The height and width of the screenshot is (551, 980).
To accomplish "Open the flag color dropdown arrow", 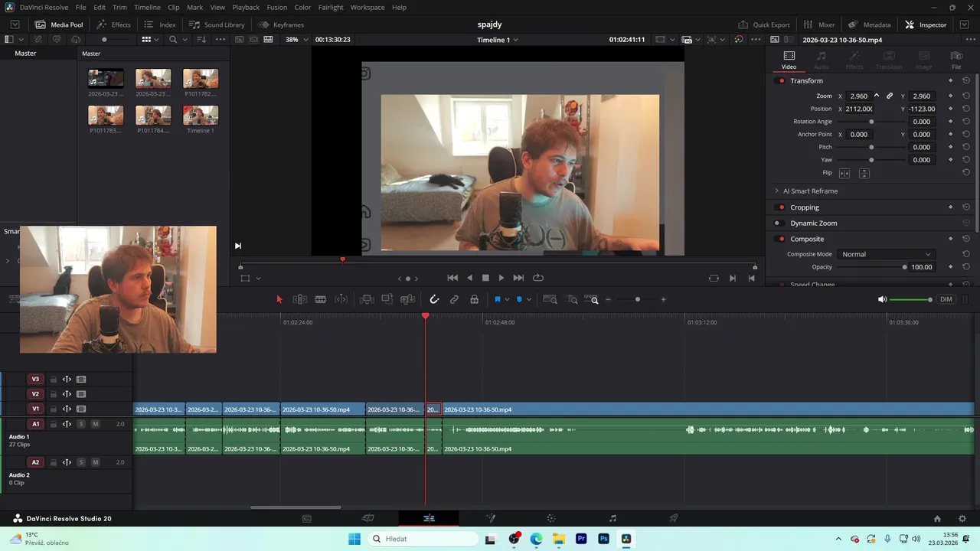I will pyautogui.click(x=507, y=299).
